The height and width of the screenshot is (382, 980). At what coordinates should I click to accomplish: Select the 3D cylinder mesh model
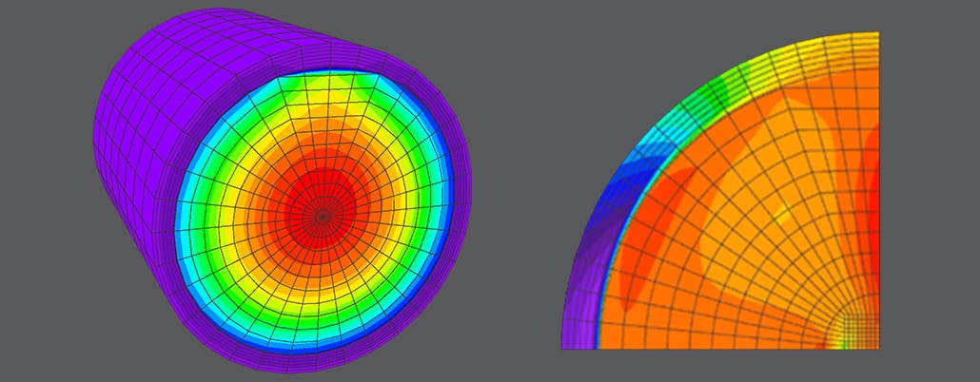282,190
